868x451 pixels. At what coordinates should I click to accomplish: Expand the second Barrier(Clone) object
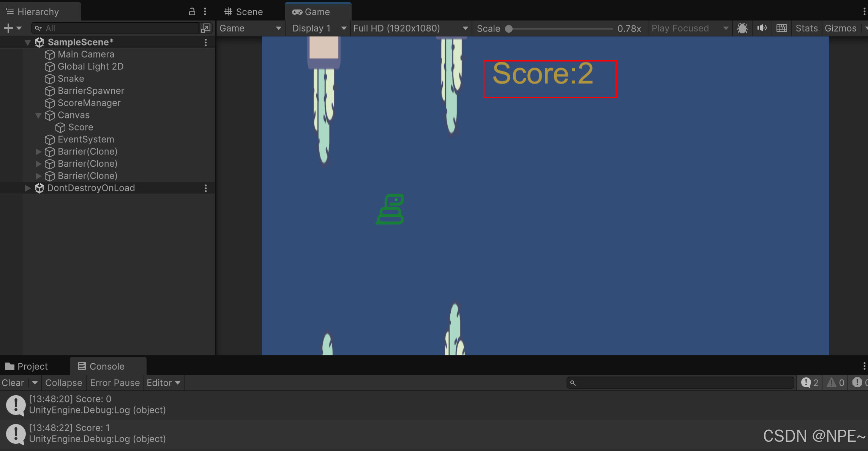tap(38, 164)
